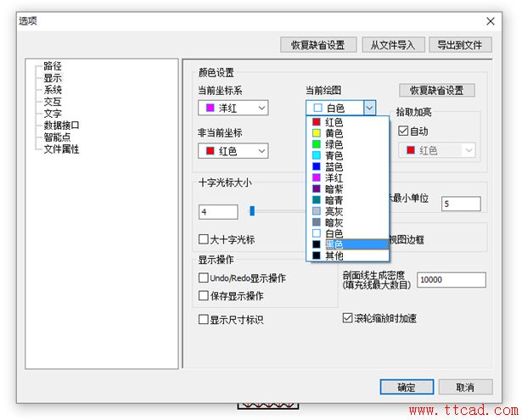
Task: Click 从文件导入 button
Action: tap(393, 45)
